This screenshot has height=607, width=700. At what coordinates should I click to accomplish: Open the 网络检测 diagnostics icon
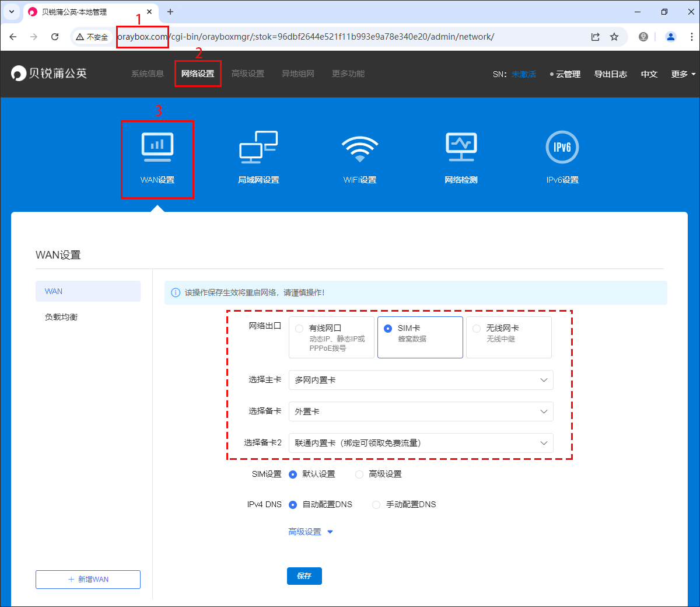click(x=461, y=147)
